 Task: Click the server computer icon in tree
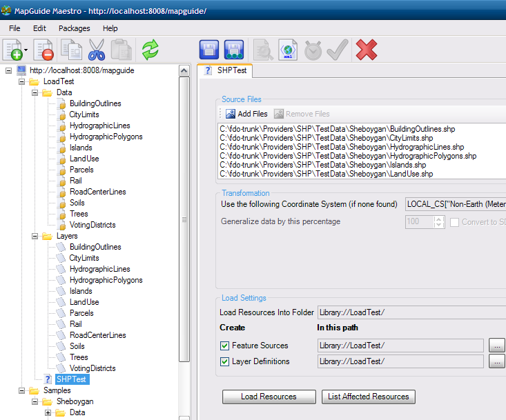coord(21,70)
